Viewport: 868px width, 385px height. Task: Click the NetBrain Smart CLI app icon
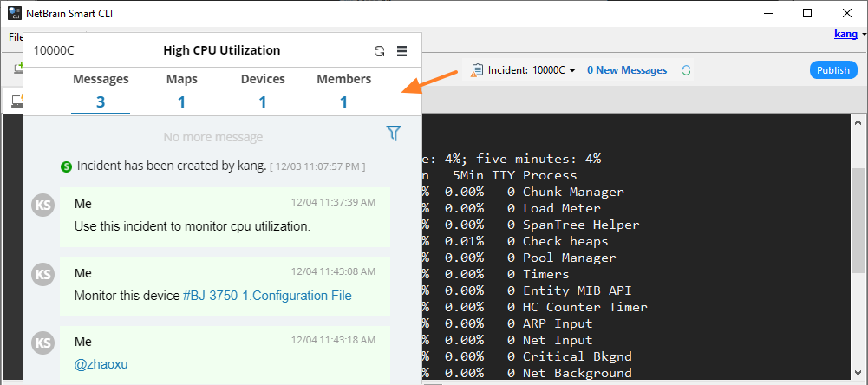[15, 13]
